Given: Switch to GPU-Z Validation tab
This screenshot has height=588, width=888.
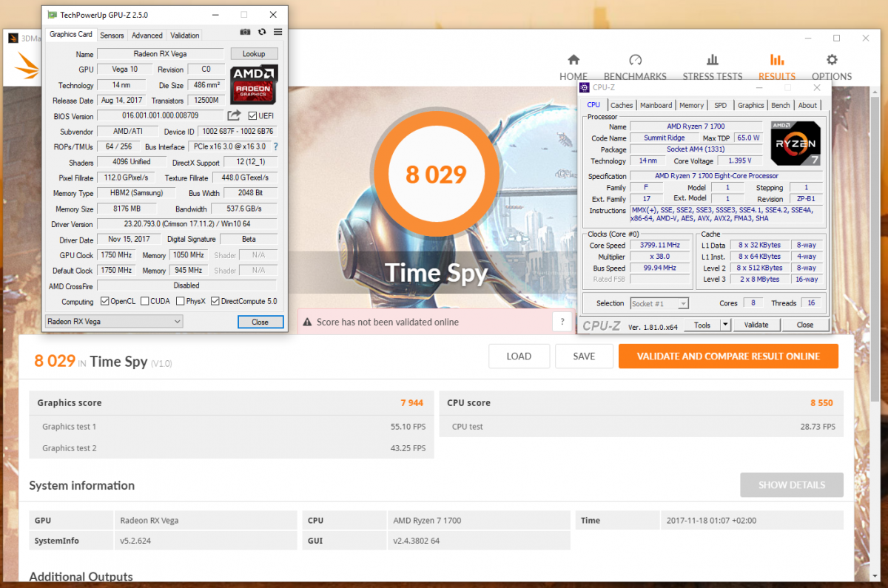Looking at the screenshot, I should tap(184, 35).
